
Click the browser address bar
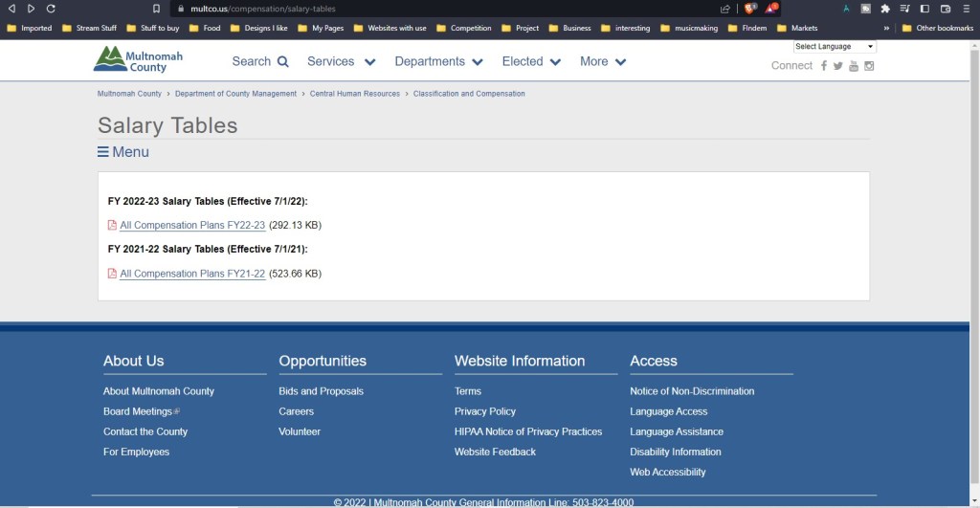[431, 9]
